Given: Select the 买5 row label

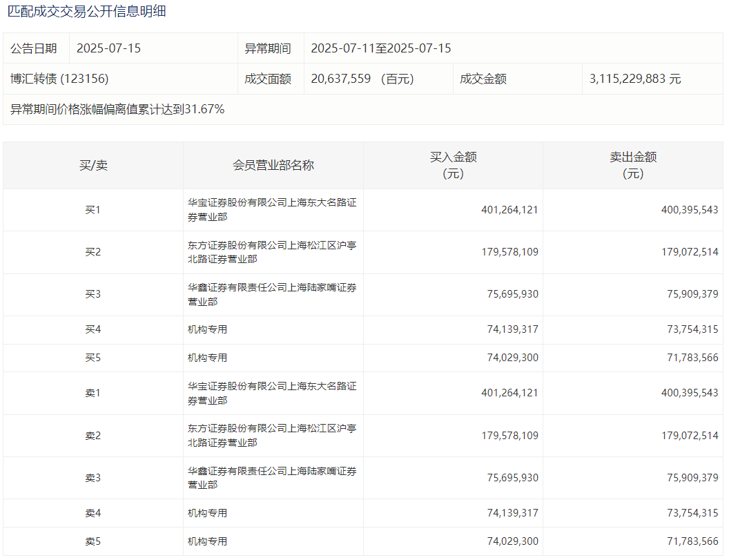Looking at the screenshot, I should tap(93, 358).
